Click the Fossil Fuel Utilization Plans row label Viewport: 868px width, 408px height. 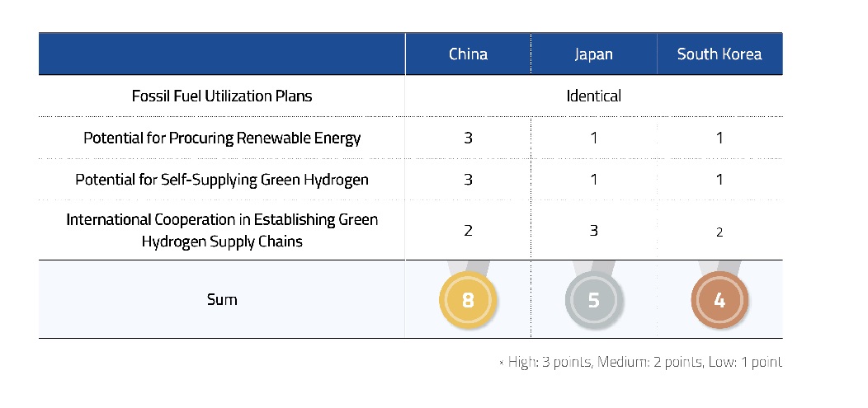[222, 96]
